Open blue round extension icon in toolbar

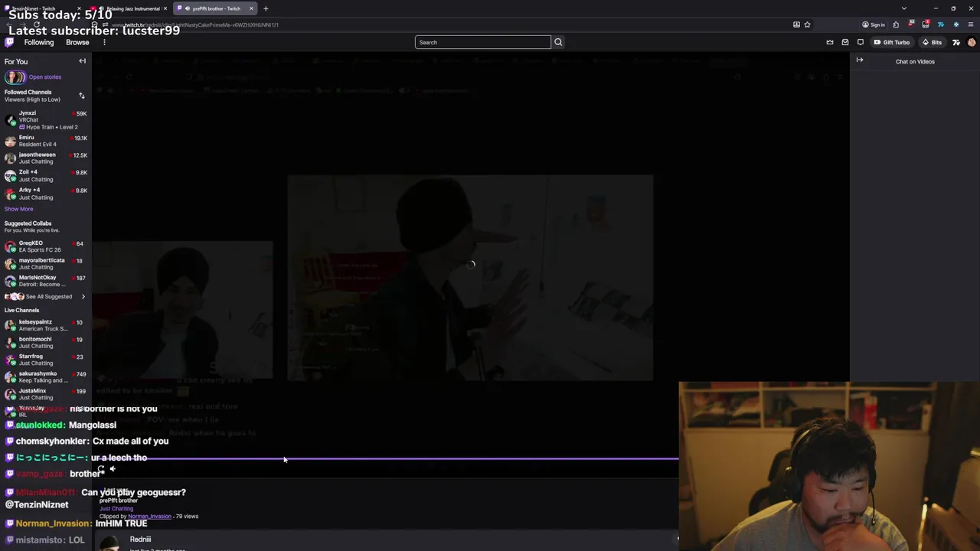pos(955,24)
